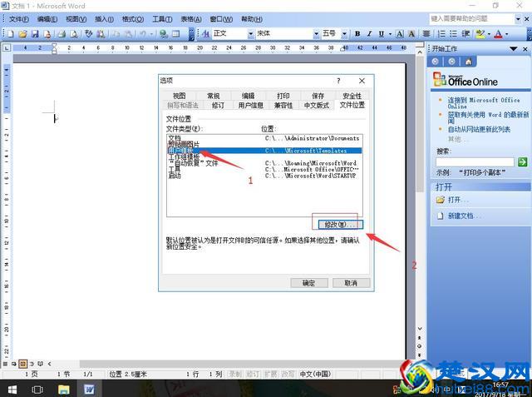Screen dimensions: 532x397
Task: Click the task pane Home icon
Action: click(x=468, y=62)
